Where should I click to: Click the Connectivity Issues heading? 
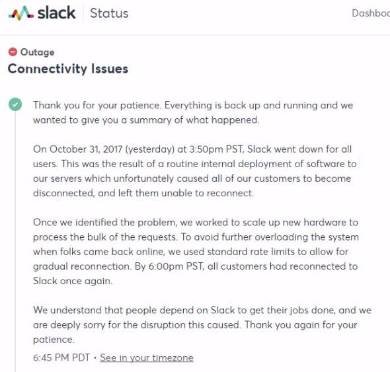point(68,69)
